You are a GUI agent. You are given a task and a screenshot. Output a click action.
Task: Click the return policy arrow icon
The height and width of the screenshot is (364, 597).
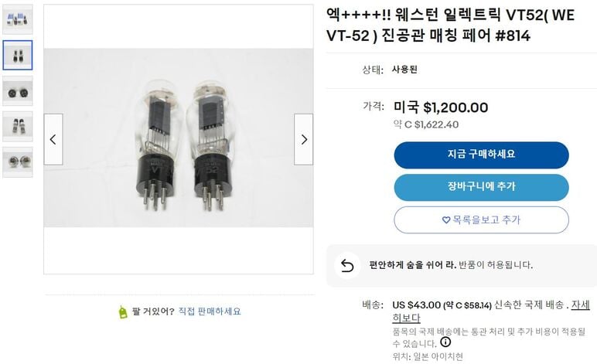pyautogui.click(x=347, y=266)
